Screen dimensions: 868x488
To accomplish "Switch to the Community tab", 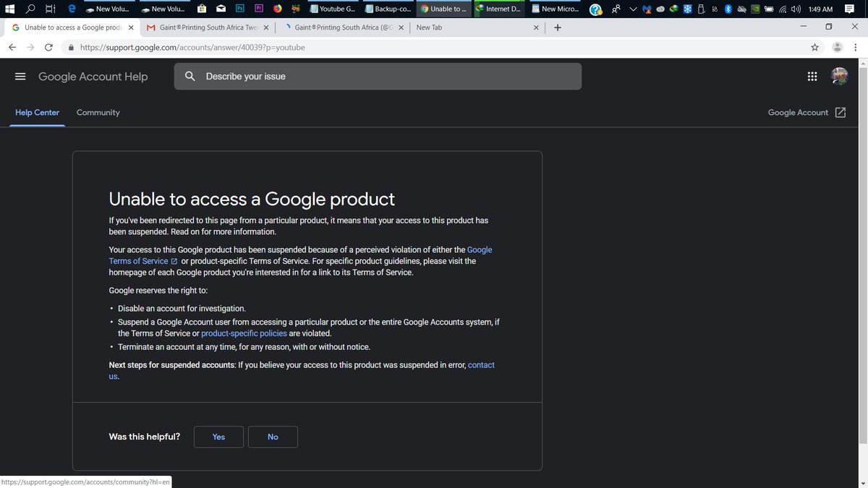I will click(98, 113).
